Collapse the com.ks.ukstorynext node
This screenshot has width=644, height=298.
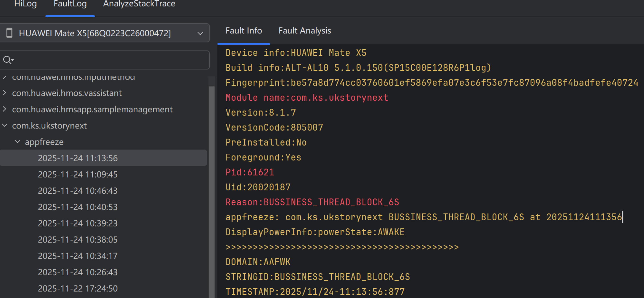click(4, 125)
